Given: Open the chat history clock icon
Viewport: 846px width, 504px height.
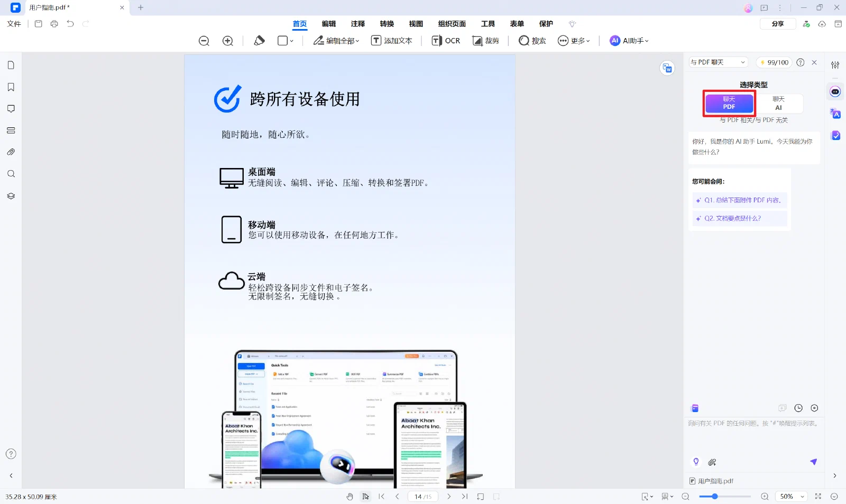Looking at the screenshot, I should coord(798,408).
